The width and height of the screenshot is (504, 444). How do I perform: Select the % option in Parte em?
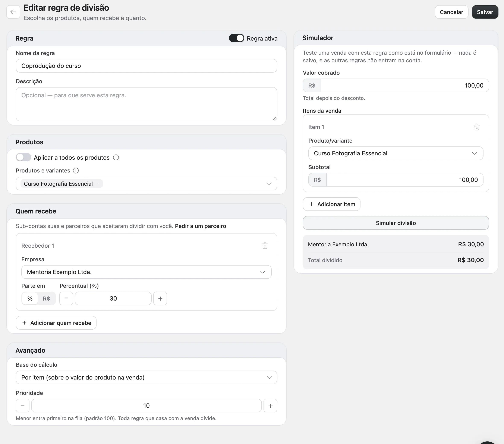point(30,299)
